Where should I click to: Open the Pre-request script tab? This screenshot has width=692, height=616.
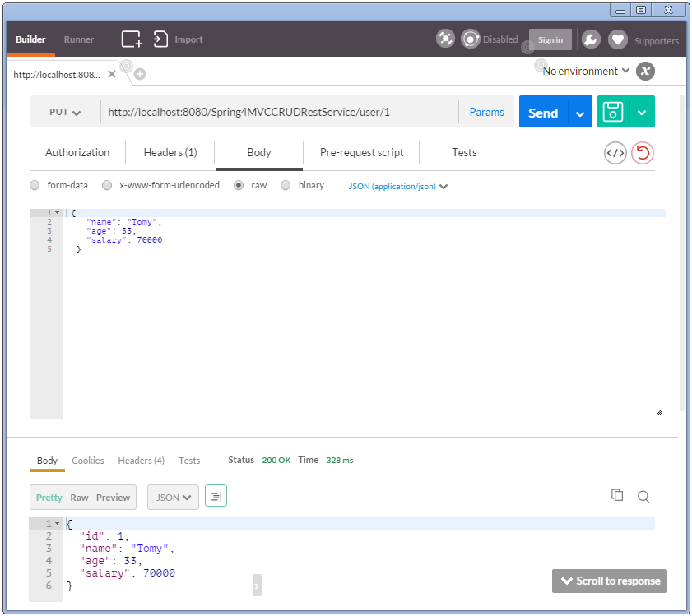(x=362, y=153)
